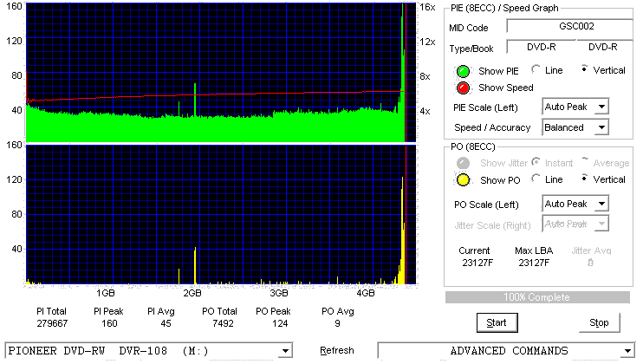Click the PO Avg value 9
The width and height of the screenshot is (643, 364).
tap(337, 323)
